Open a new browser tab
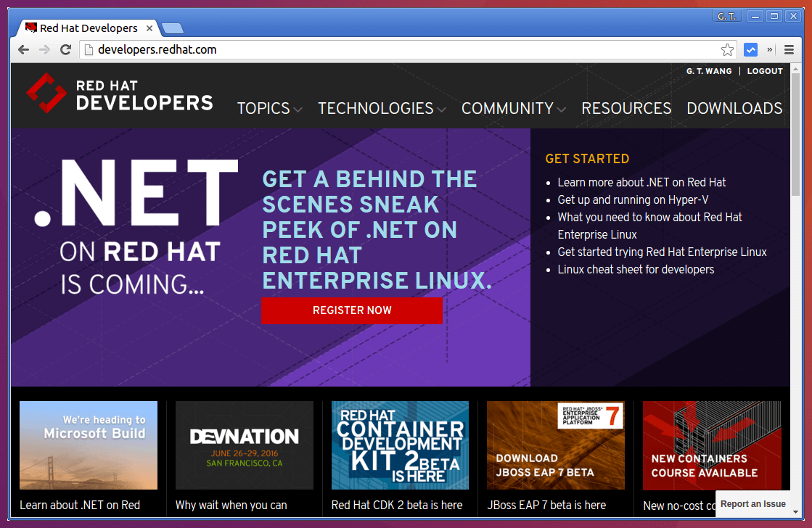 coord(172,28)
